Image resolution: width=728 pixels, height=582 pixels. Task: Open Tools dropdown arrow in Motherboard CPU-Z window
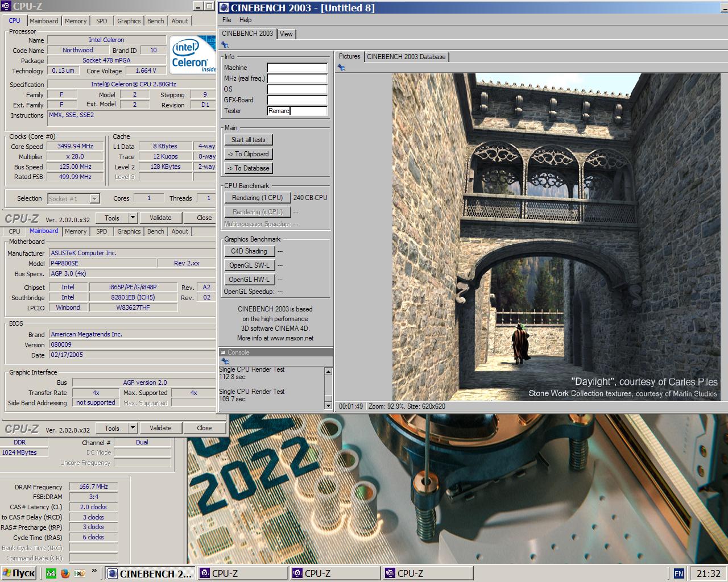click(x=133, y=428)
